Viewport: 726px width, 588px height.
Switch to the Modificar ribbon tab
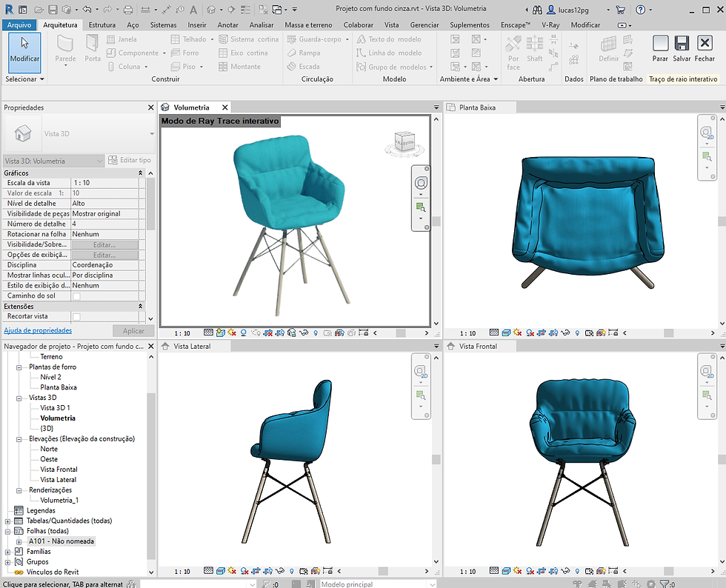(585, 25)
